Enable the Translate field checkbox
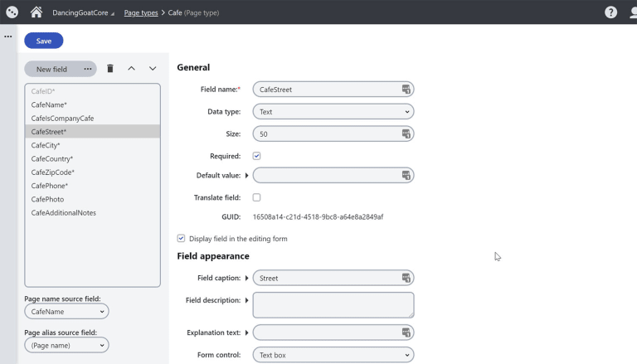The width and height of the screenshot is (637, 364). pos(256,197)
